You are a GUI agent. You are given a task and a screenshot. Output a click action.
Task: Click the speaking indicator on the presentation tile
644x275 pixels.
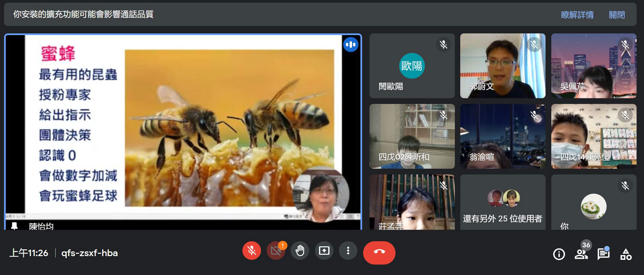351,45
